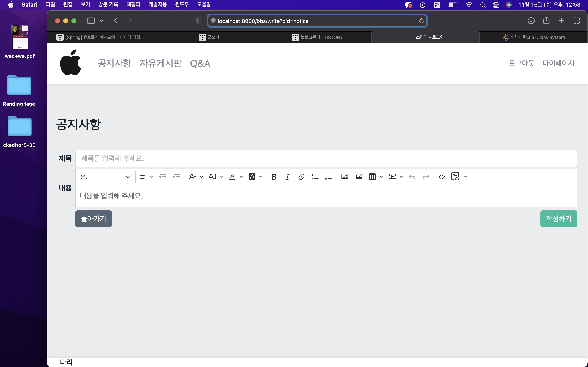Screen dimensions: 588x367
Task: Click the increase indent icon
Action: tap(176, 177)
